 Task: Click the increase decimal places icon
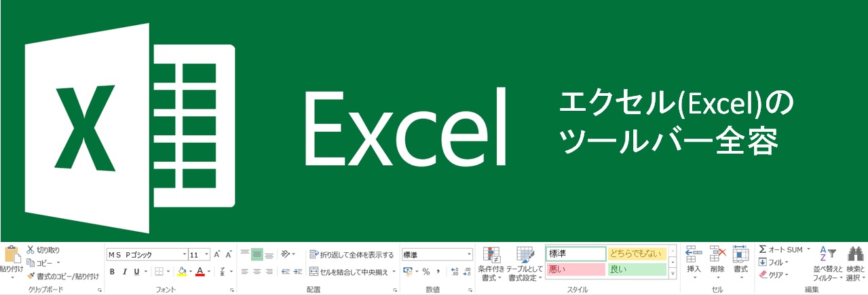pos(455,271)
